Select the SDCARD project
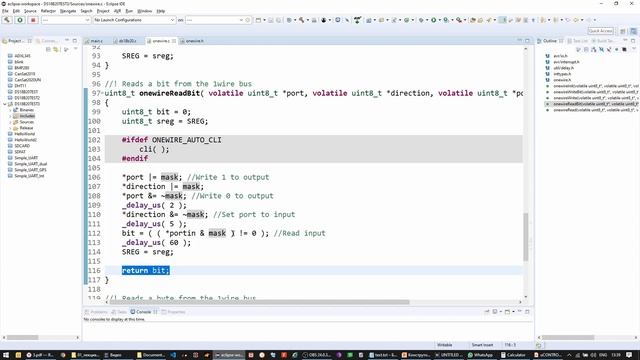 tap(22, 146)
